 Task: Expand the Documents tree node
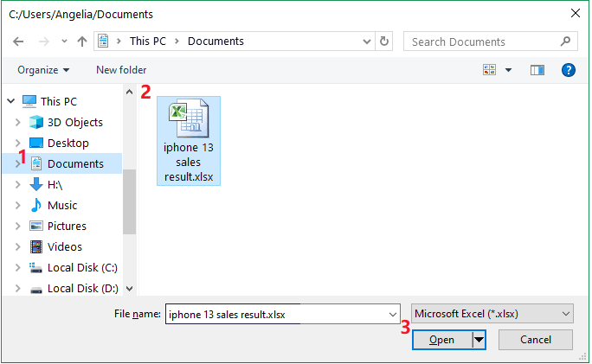click(x=17, y=163)
